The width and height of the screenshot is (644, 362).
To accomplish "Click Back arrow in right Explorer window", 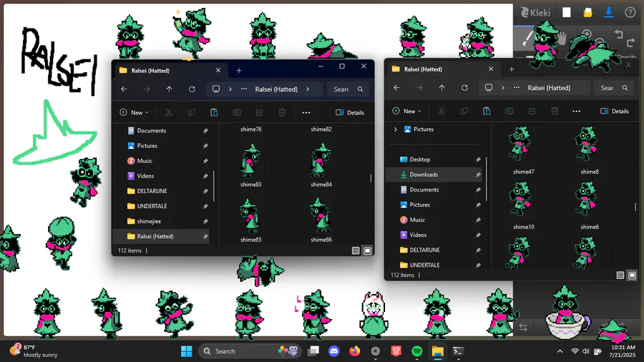I will point(396,88).
